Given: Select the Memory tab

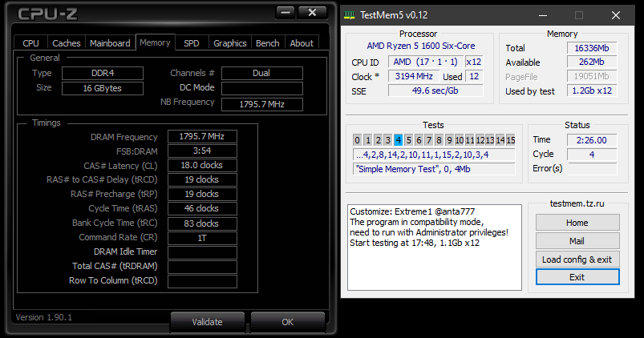Looking at the screenshot, I should (155, 42).
